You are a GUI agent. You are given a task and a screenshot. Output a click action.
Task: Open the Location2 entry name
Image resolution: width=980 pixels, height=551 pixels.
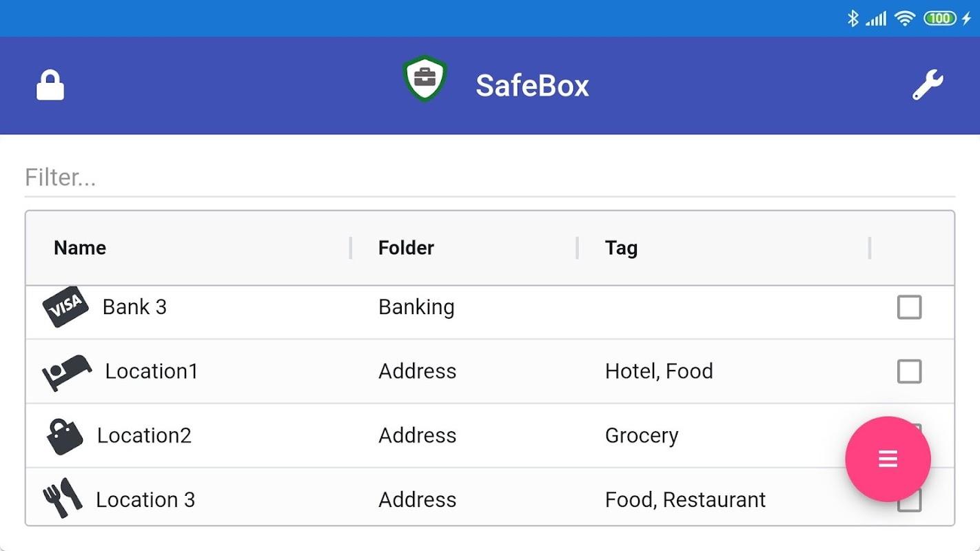point(144,435)
